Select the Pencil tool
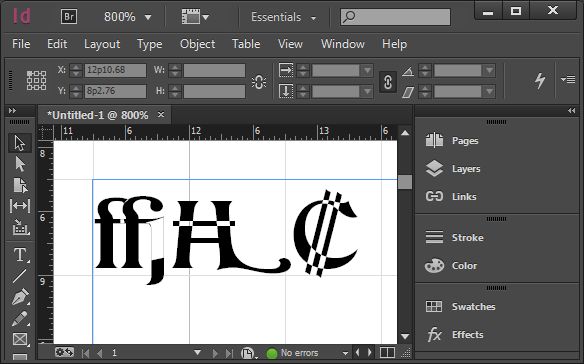 (20, 319)
